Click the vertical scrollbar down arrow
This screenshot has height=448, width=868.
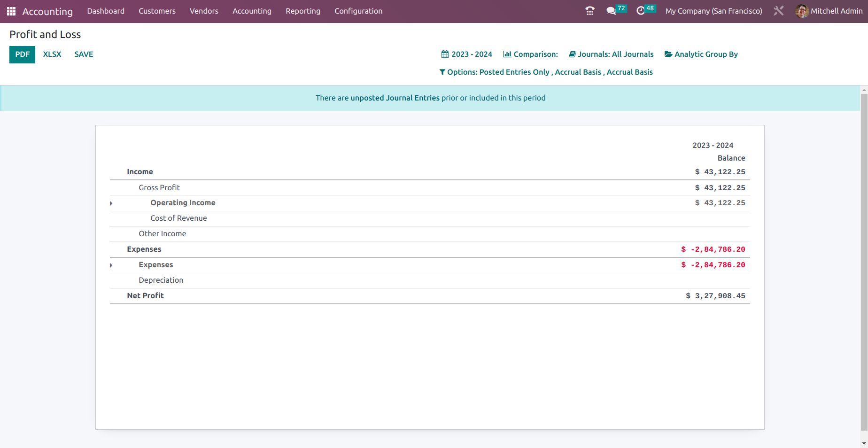tap(864, 443)
